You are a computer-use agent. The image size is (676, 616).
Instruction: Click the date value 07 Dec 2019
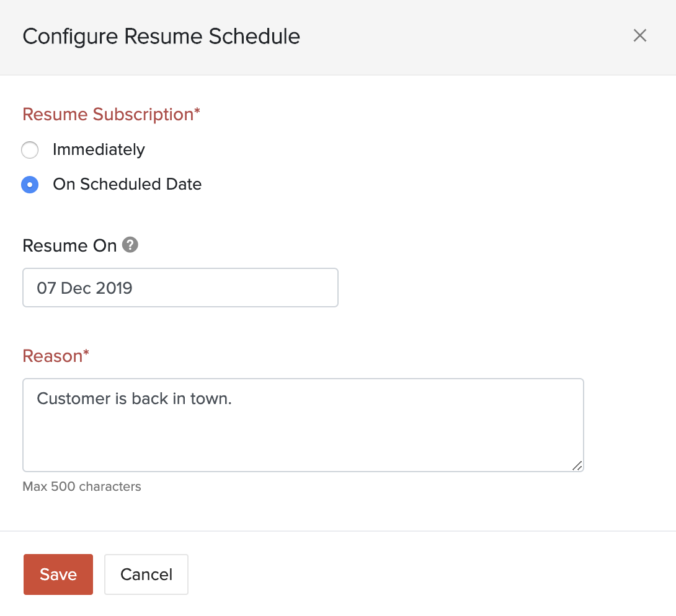click(x=84, y=288)
